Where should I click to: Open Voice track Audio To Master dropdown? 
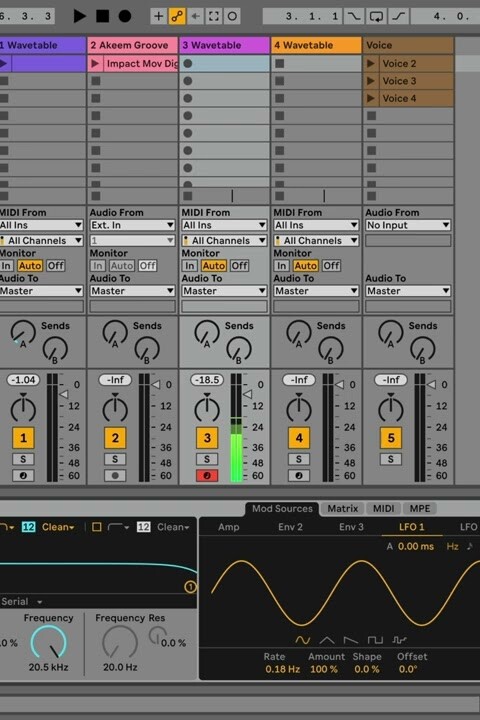tap(408, 291)
